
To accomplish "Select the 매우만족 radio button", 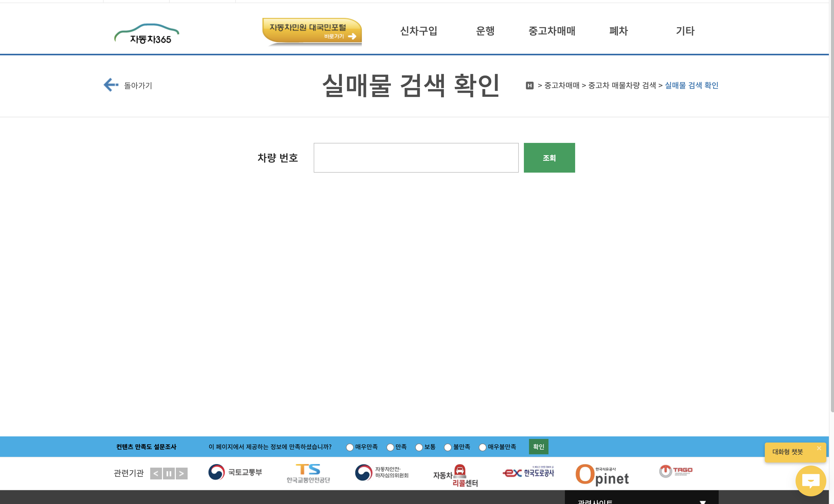I will pos(350,447).
